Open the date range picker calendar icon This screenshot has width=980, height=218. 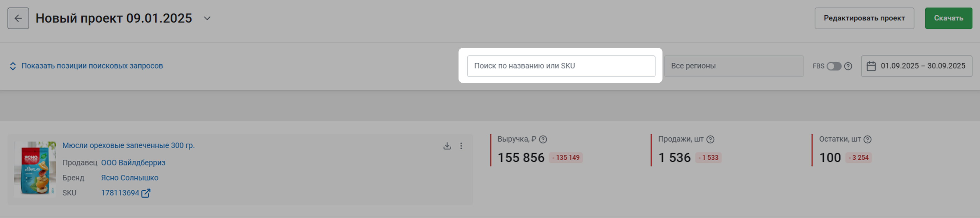[x=871, y=66]
